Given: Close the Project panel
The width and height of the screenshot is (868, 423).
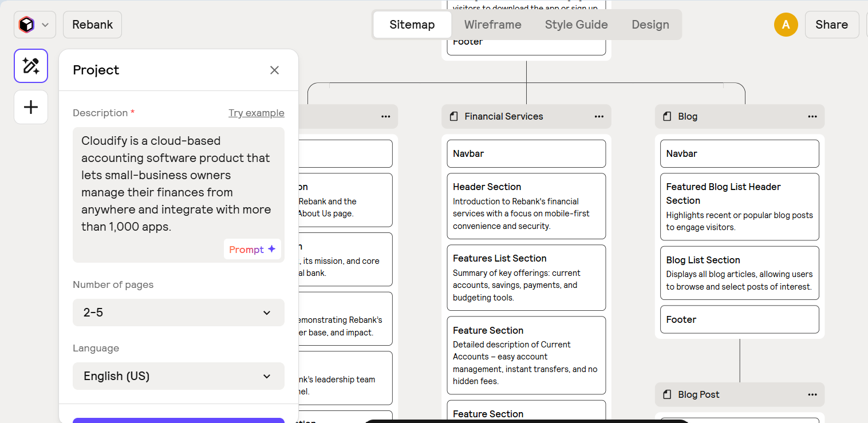Looking at the screenshot, I should pos(275,70).
